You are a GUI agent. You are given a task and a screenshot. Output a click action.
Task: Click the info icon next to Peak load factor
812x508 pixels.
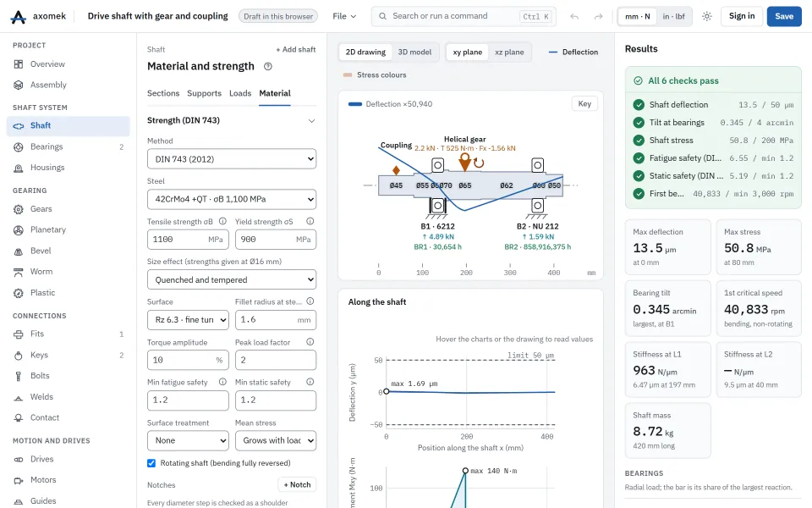tap(310, 341)
